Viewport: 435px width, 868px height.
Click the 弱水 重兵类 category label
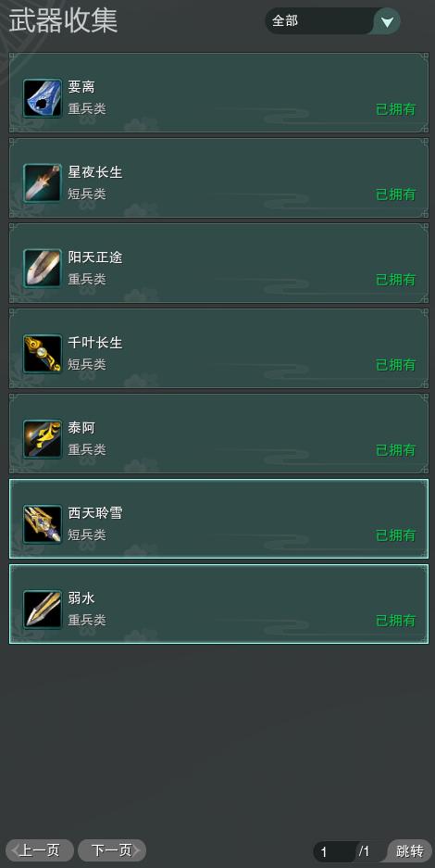click(87, 620)
